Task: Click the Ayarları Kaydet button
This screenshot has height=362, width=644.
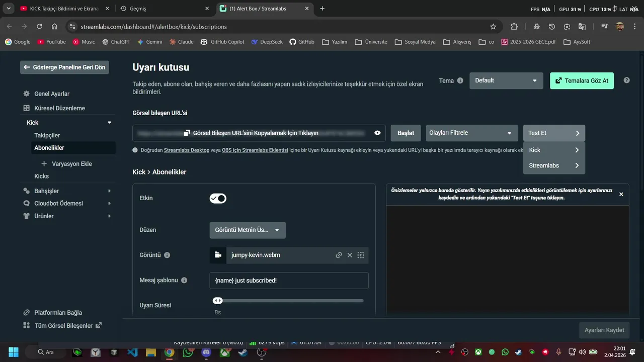Action: click(604, 330)
